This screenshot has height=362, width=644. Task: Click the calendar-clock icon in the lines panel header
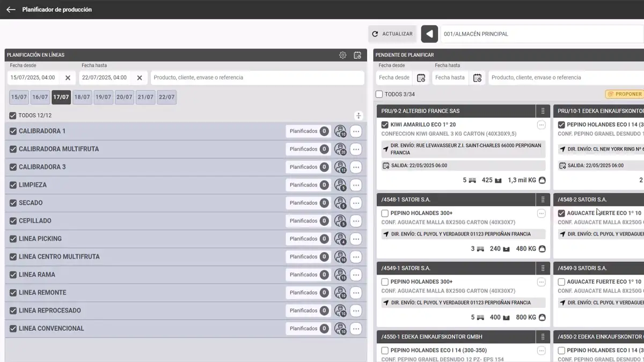357,55
